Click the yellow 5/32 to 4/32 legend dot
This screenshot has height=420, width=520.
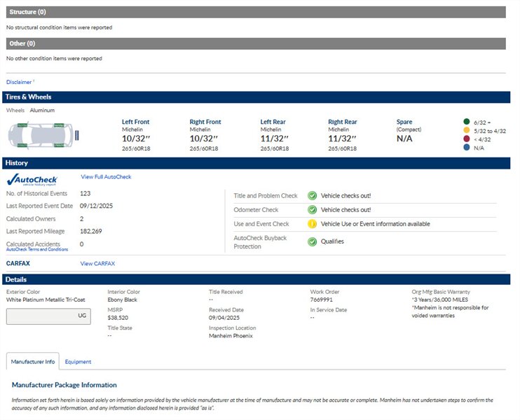tap(467, 131)
